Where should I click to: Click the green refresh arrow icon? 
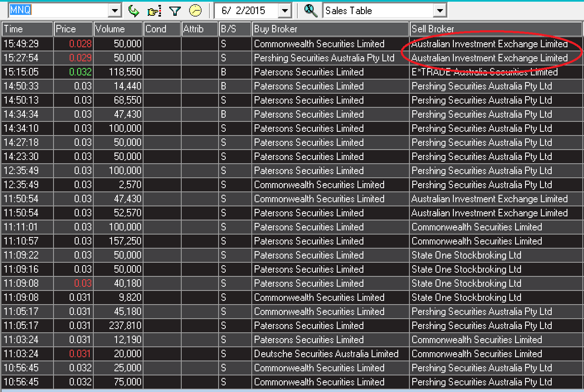[x=134, y=11]
